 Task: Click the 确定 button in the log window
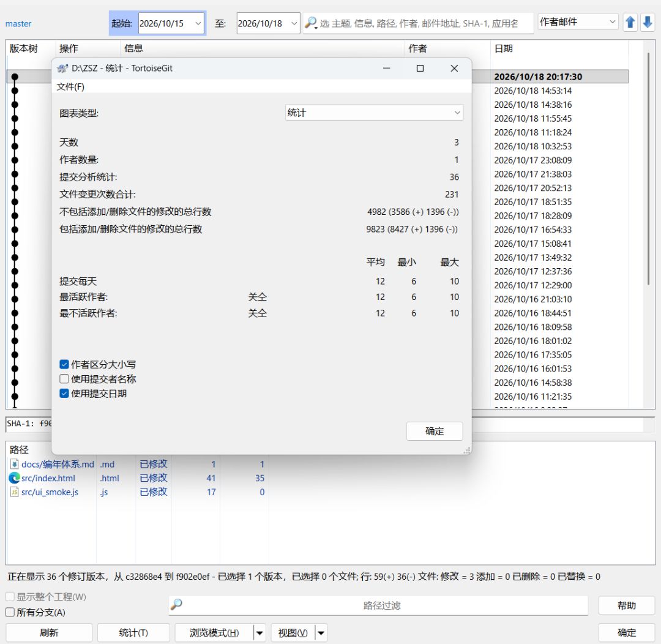pyautogui.click(x=627, y=632)
